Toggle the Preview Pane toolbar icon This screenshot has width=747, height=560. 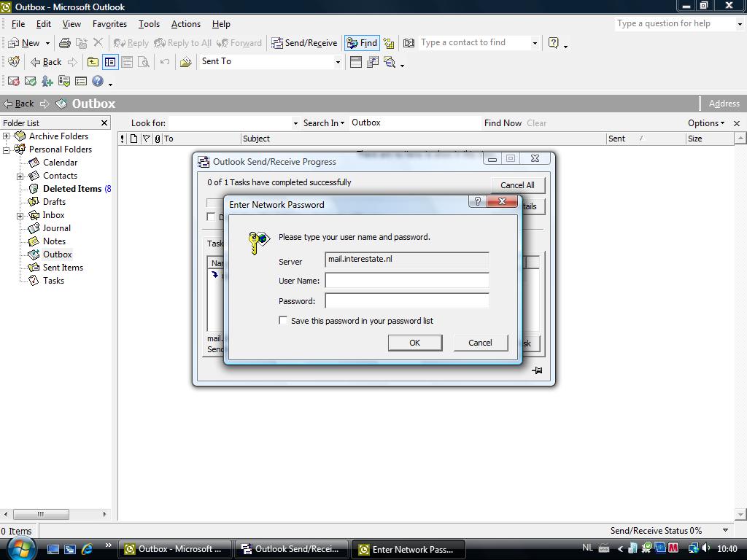point(127,62)
